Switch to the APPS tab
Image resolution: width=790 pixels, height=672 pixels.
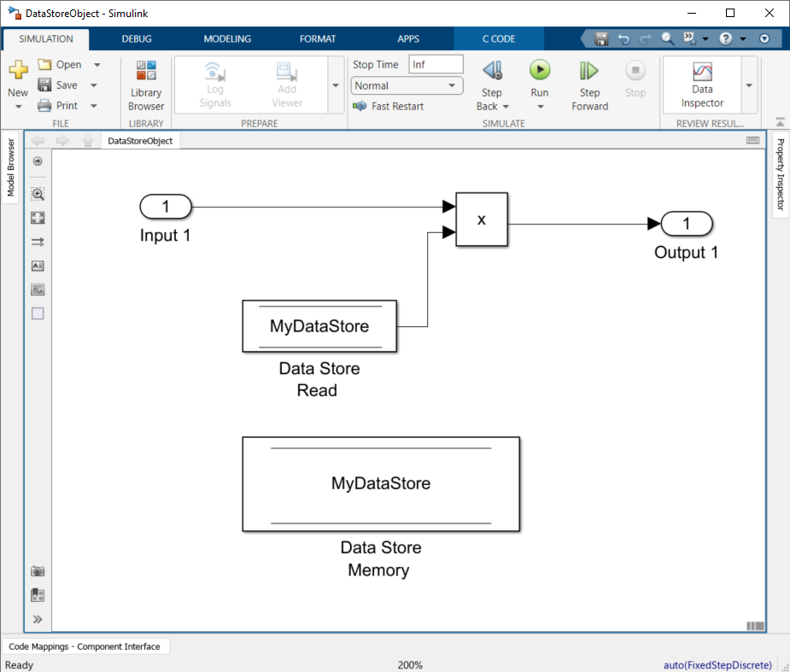pyautogui.click(x=408, y=38)
